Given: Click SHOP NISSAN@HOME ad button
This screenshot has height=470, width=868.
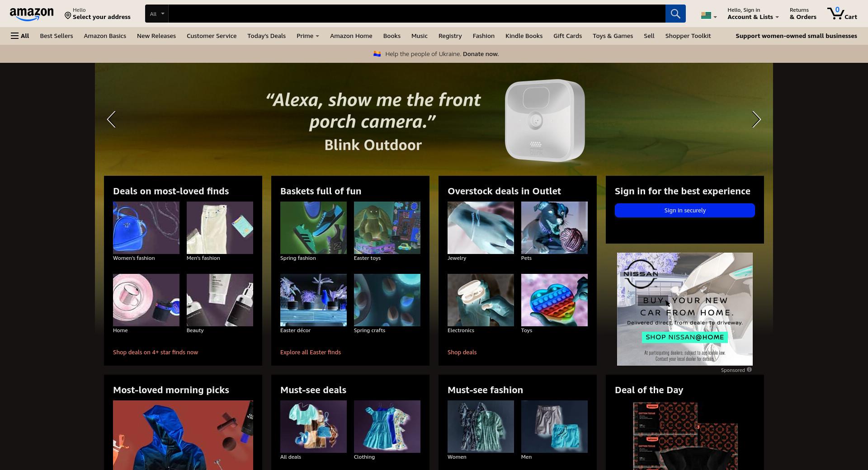Looking at the screenshot, I should 684,337.
